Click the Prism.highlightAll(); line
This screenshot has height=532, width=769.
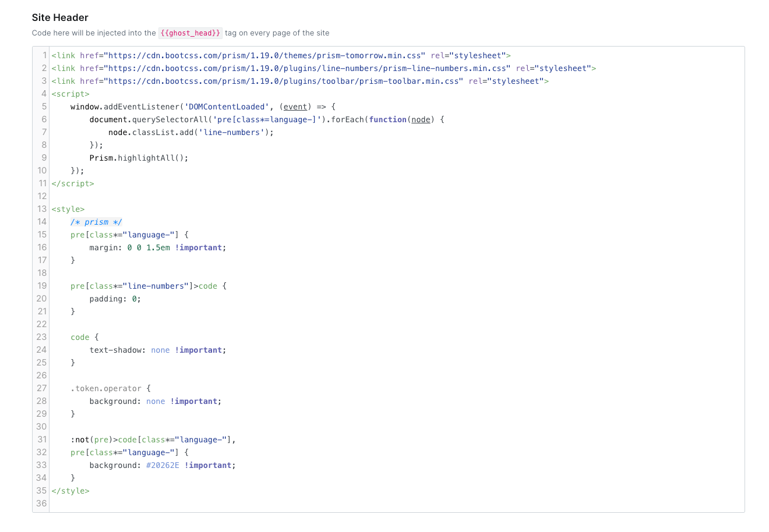(139, 158)
